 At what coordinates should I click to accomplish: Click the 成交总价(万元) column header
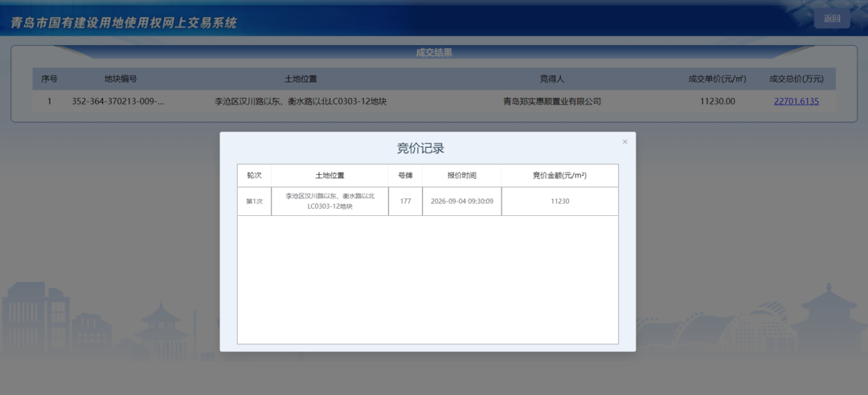point(796,79)
